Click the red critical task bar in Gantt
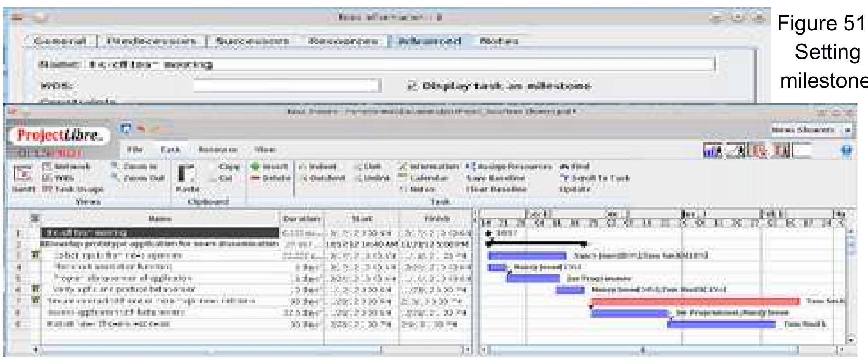This screenshot has height=363, width=868. [x=695, y=301]
